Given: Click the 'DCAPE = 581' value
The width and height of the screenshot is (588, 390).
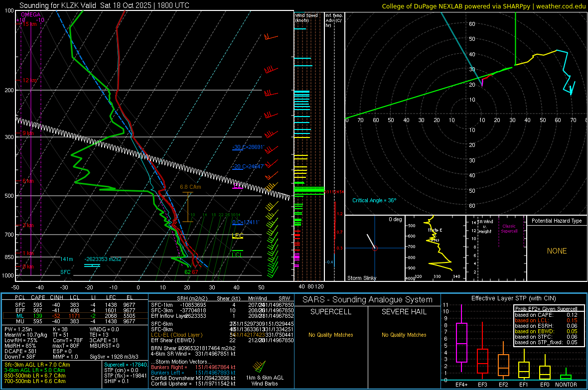Looking at the screenshot, I should [x=20, y=351].
